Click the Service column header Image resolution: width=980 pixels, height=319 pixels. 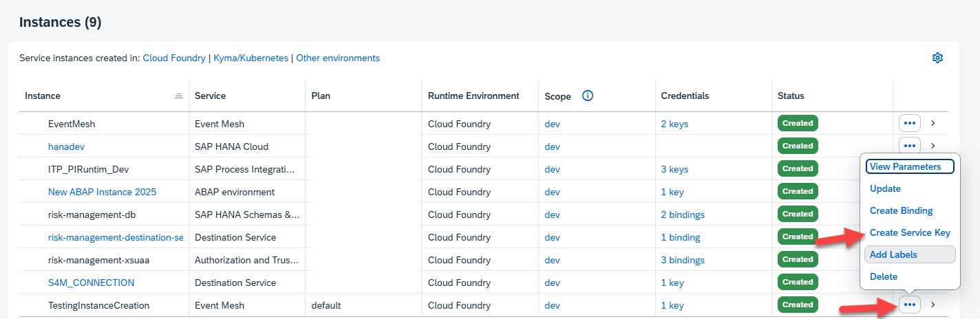(210, 96)
